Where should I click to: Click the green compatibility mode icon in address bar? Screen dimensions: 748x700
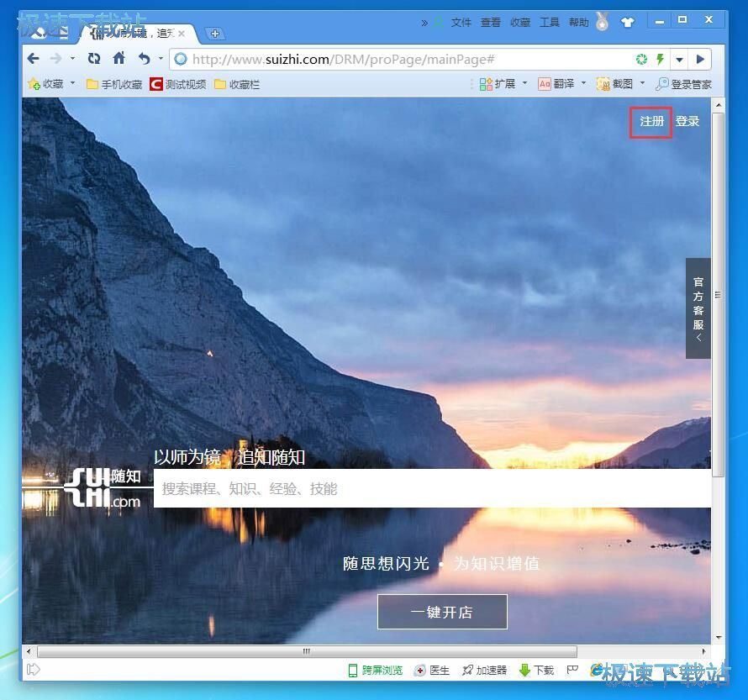[x=641, y=59]
